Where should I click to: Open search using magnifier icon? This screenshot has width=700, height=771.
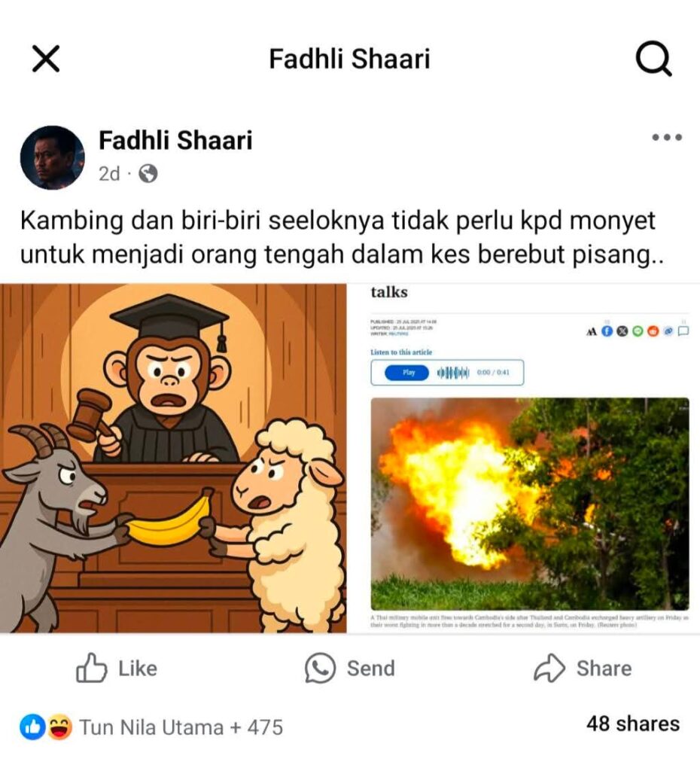653,59
